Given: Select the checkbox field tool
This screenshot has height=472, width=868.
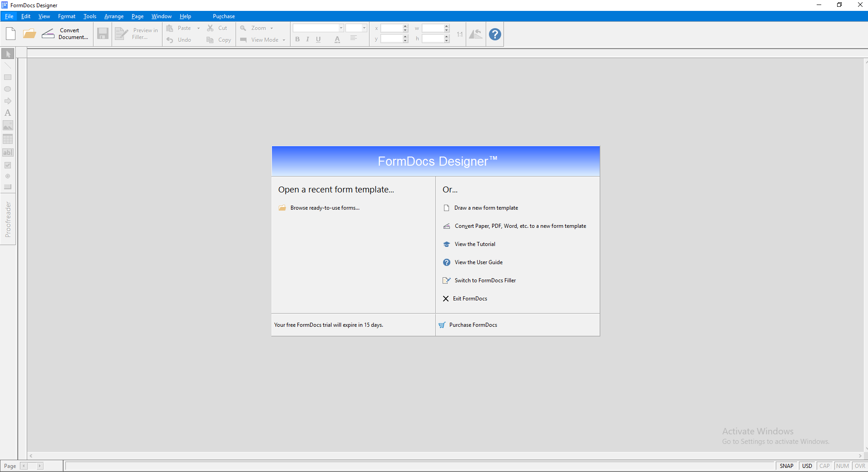Looking at the screenshot, I should 8,165.
